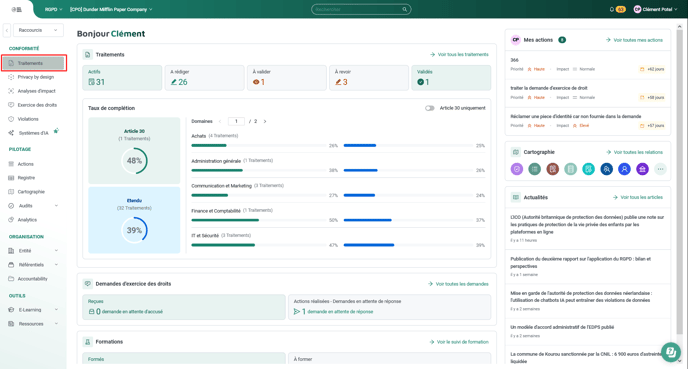688x369 pixels.
Task: Click the Actions sidebar icon
Action: (11, 164)
